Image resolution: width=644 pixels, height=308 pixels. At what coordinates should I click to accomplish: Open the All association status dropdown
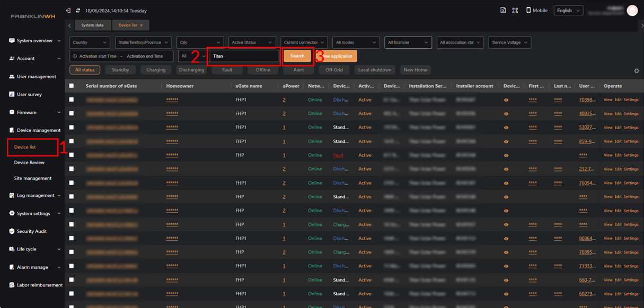[x=460, y=42]
